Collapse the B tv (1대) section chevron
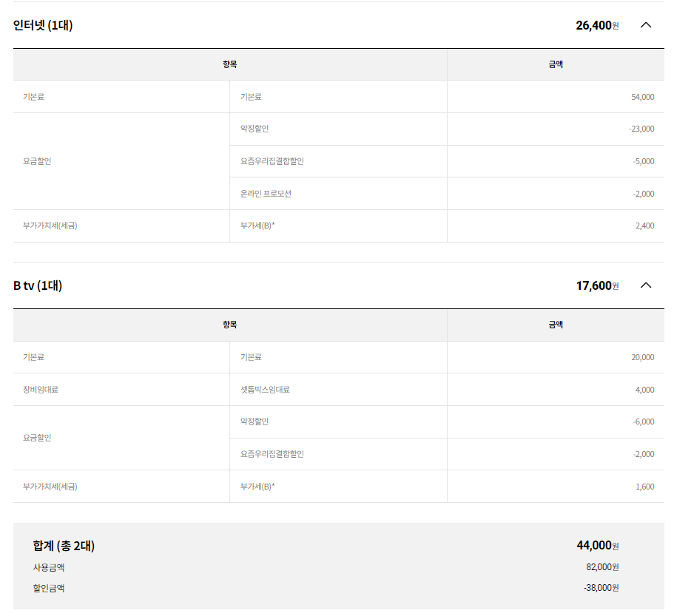Viewport: 674px width, 616px height. [x=645, y=285]
